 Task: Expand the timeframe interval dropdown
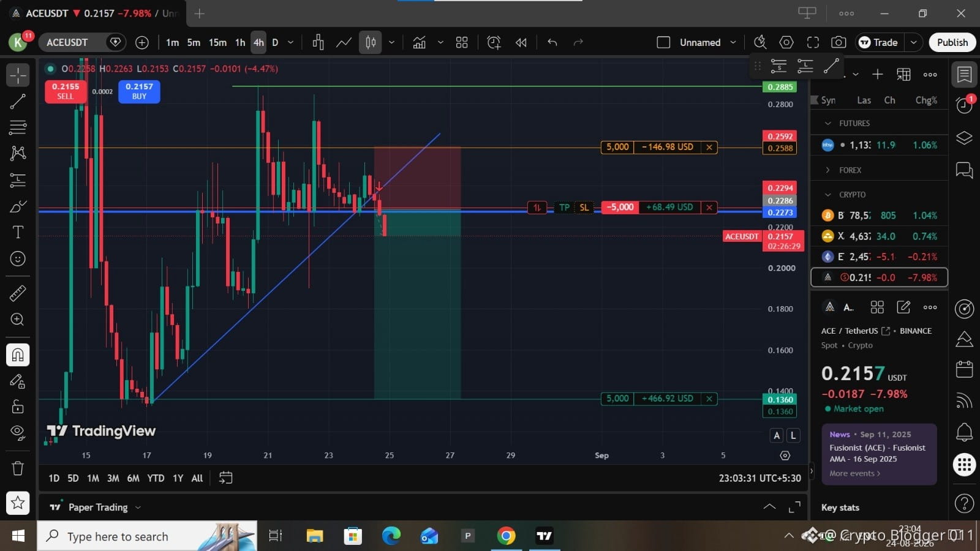[291, 42]
